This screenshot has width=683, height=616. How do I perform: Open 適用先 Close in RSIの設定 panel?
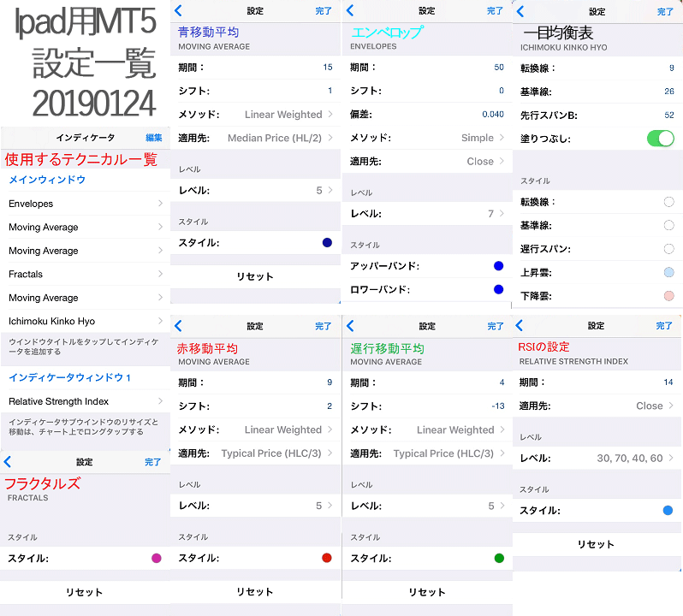tap(597, 406)
